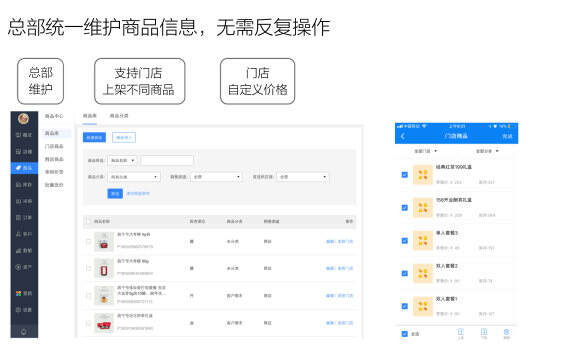
Task: Open the highlighted 商品 item in the dark sidebar
Action: 24,168
